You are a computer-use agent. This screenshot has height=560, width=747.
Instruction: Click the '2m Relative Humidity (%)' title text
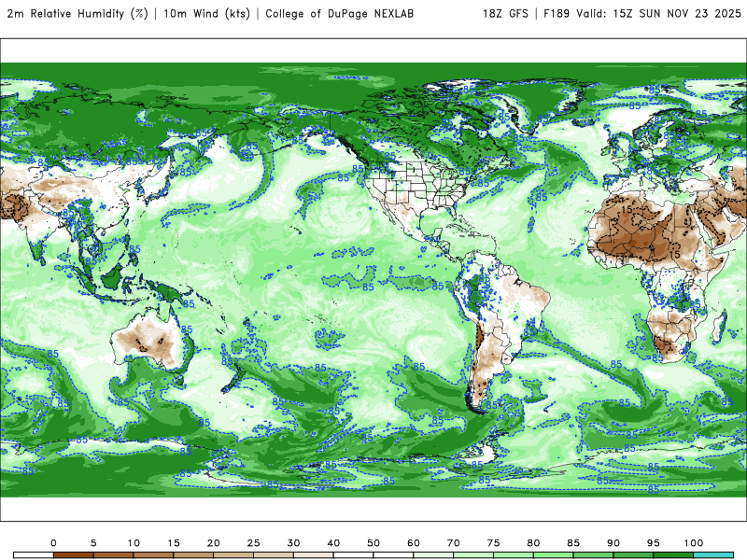tap(78, 14)
